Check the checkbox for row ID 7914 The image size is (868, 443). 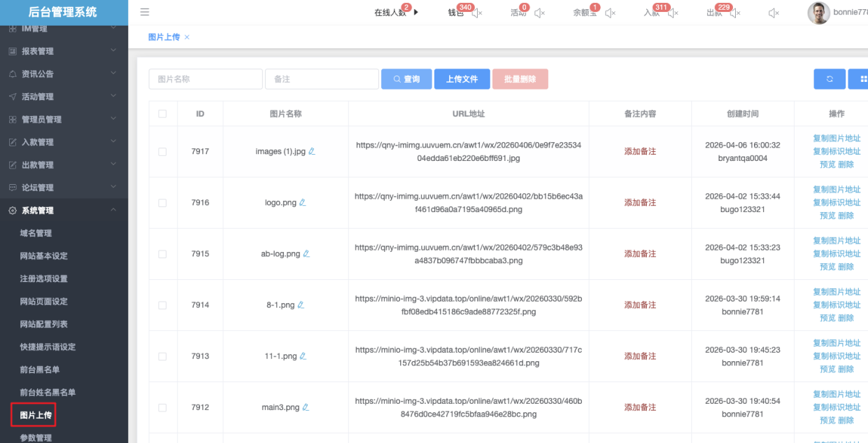point(162,305)
